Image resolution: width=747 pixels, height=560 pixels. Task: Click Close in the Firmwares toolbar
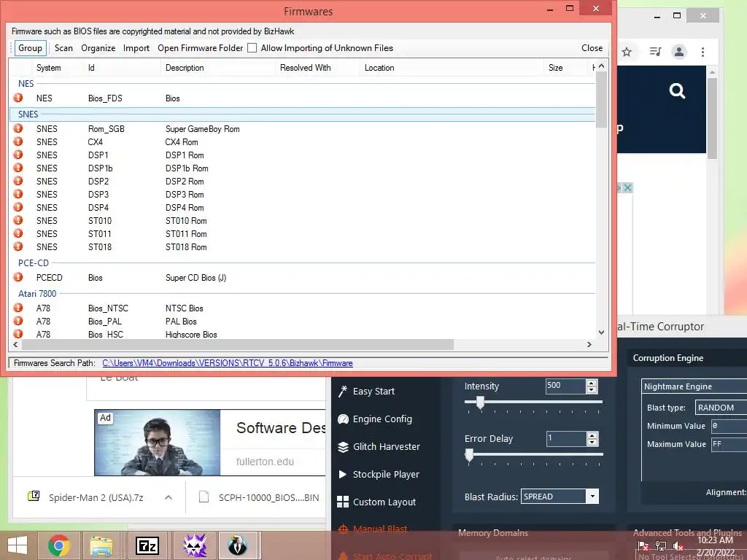[x=592, y=48]
